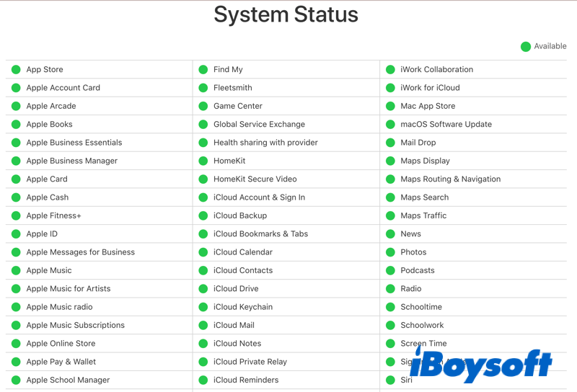Select the Maps Routing & Navigation entry
Viewport: 577px width, 392px height.
[450, 179]
